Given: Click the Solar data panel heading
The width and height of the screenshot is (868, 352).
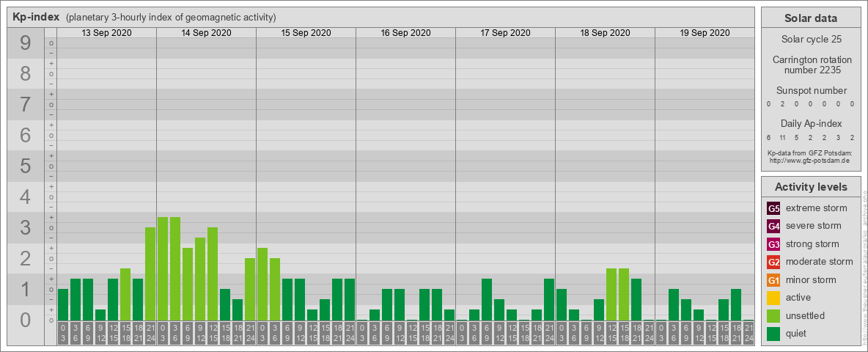Looking at the screenshot, I should click(810, 18).
